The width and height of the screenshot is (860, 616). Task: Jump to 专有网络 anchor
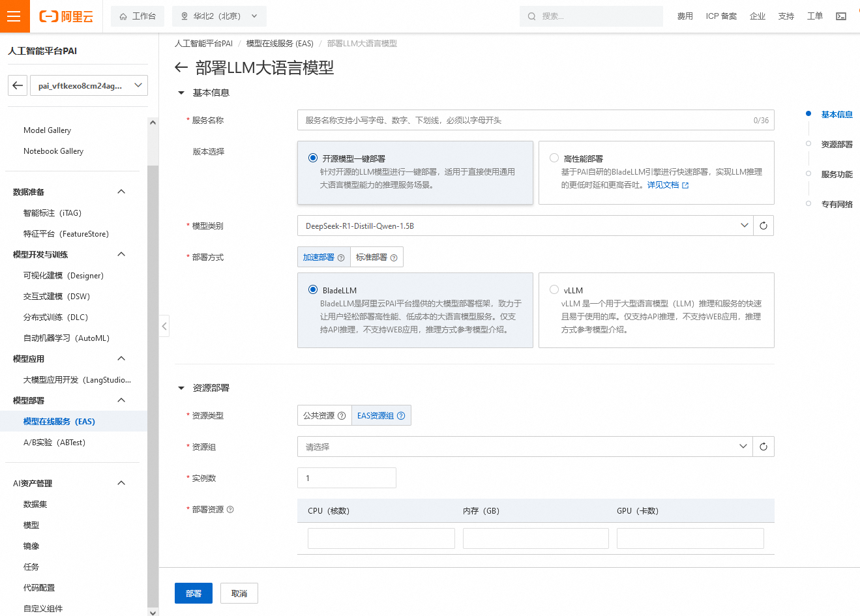[837, 205]
